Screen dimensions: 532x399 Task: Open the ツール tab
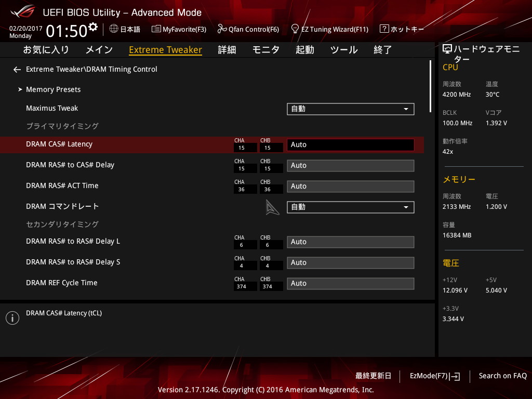[x=344, y=50]
